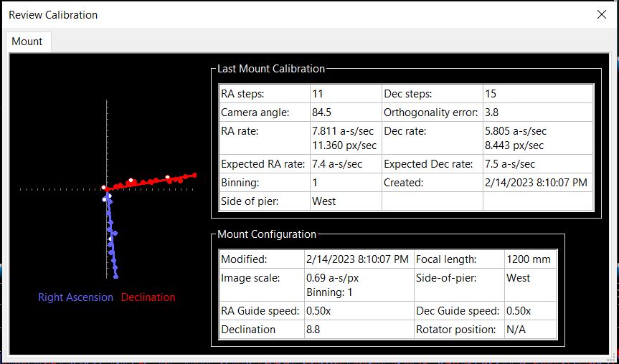Click the red Declination legend label

point(148,297)
